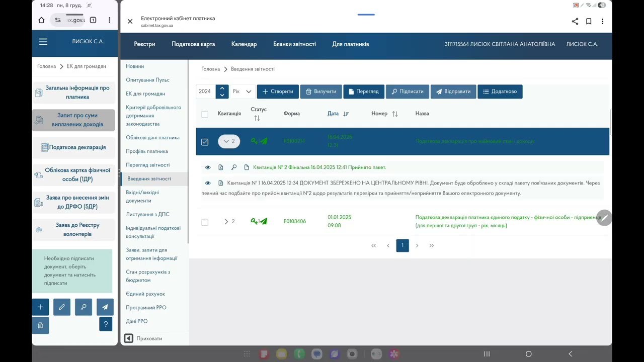The height and width of the screenshot is (362, 644).
Task: Click the key sign icon in left panel
Action: (84, 307)
